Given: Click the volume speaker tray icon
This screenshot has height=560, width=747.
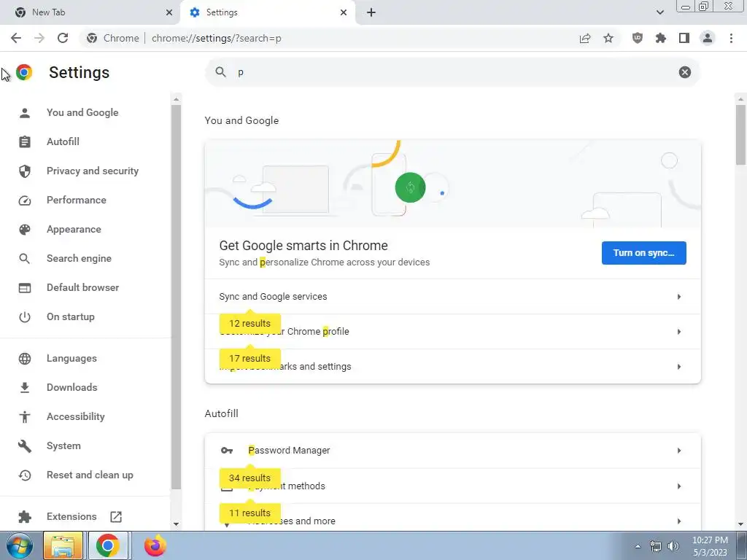Looking at the screenshot, I should 673,546.
